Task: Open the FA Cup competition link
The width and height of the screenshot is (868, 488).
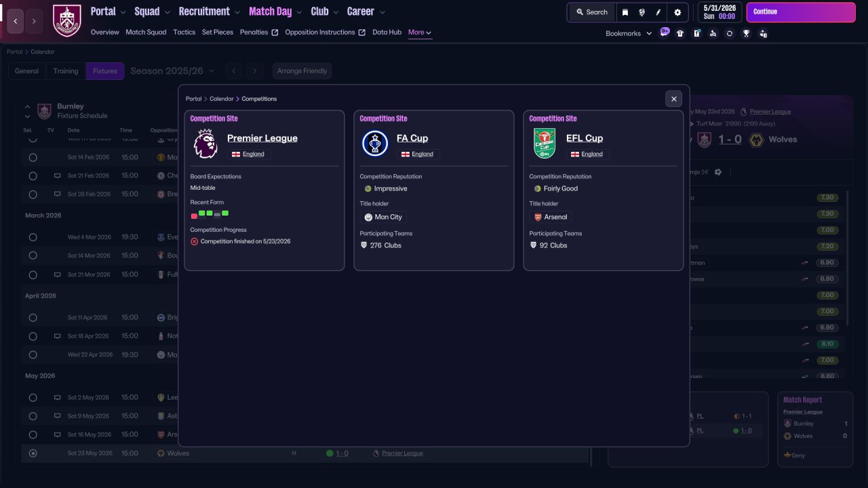Action: coord(412,138)
